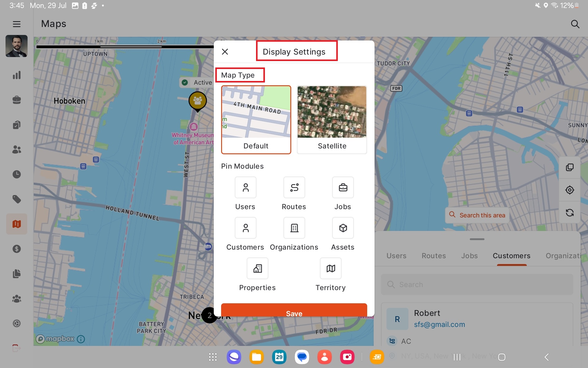The width and height of the screenshot is (588, 368).
Task: Toggle the Organizations building icon
Action: pyautogui.click(x=294, y=228)
